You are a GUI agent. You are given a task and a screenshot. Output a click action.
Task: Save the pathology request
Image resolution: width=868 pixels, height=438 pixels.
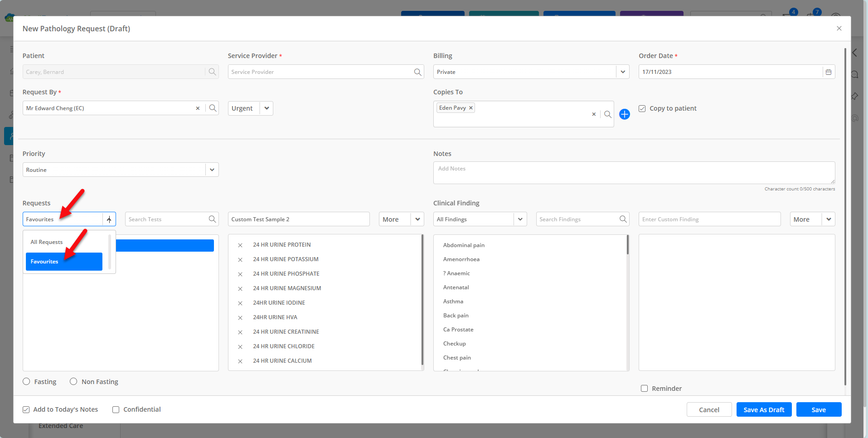(x=819, y=409)
